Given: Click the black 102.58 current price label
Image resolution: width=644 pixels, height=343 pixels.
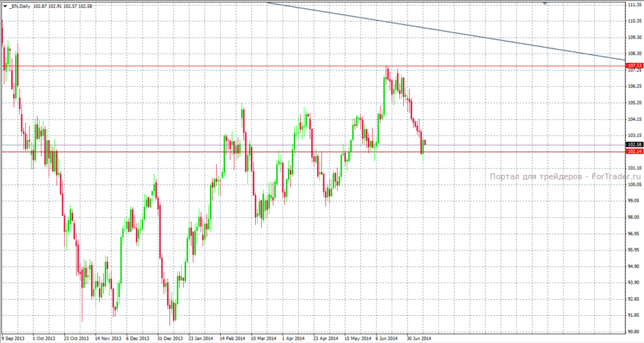Looking at the screenshot, I should [635, 145].
